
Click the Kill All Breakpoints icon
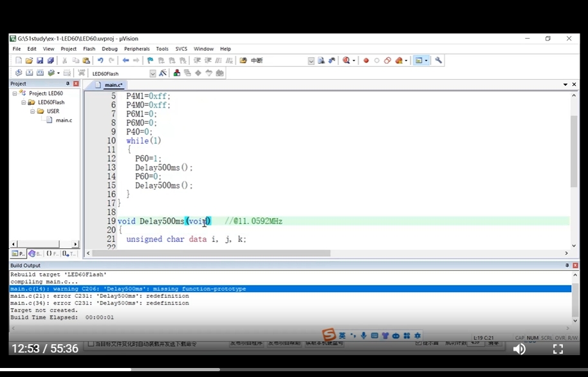tap(399, 60)
